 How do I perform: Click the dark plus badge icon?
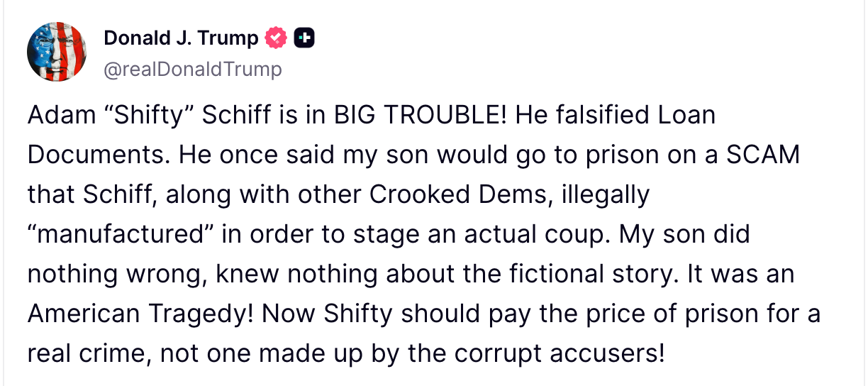pos(304,38)
